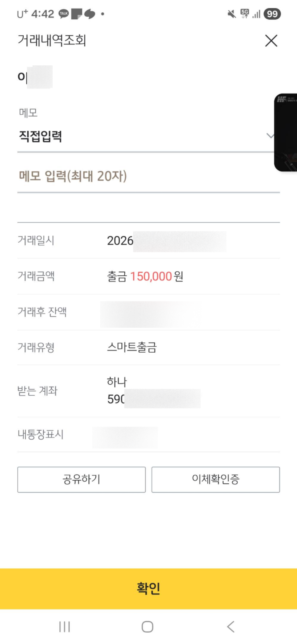Viewport: 297px width, 644px height.
Task: Tap KakaoTalk notification icon in status bar
Action: [64, 14]
